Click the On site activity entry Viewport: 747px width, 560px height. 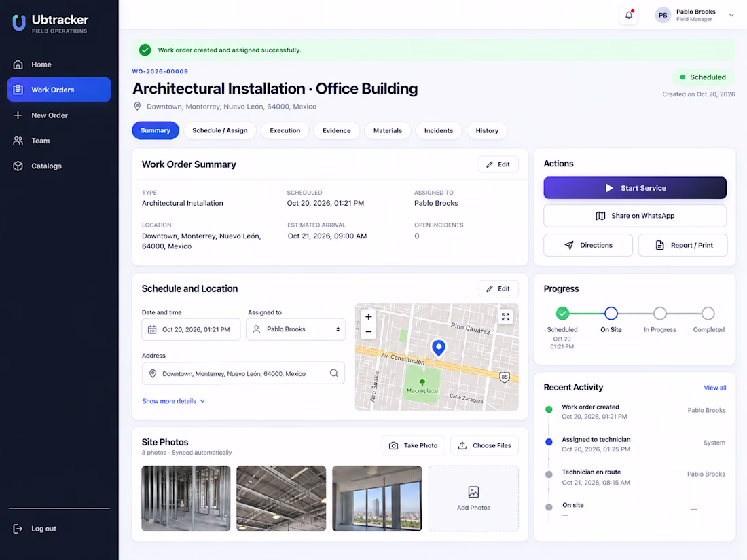636,508
